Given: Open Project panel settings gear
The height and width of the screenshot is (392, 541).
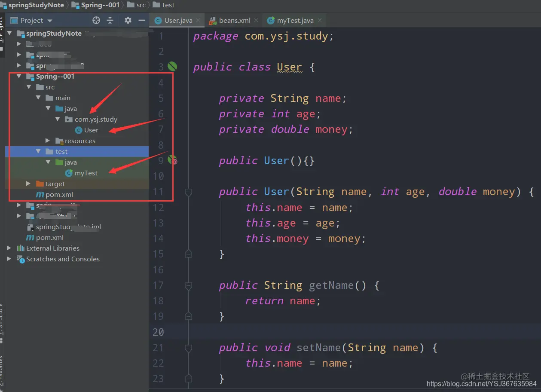Looking at the screenshot, I should [128, 20].
